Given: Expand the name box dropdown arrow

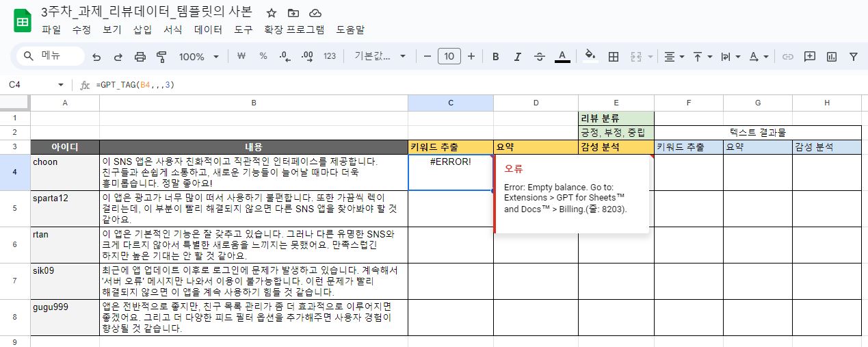Looking at the screenshot, I should click(61, 85).
